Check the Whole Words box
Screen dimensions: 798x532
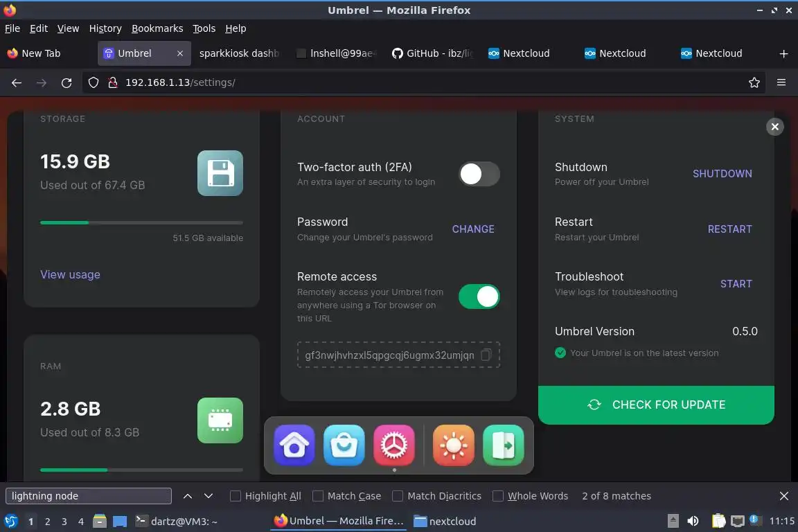click(498, 496)
